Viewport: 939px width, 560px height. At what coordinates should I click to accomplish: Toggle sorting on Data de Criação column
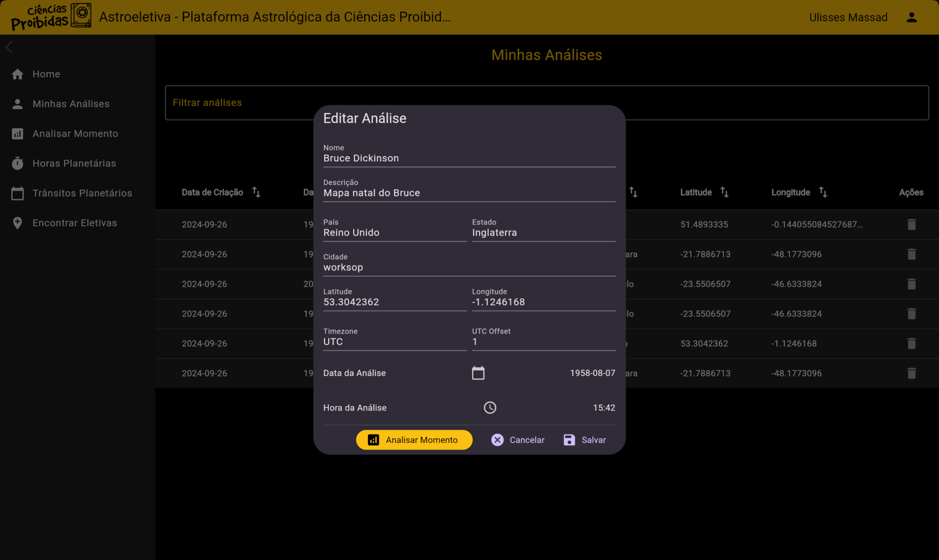pyautogui.click(x=256, y=192)
